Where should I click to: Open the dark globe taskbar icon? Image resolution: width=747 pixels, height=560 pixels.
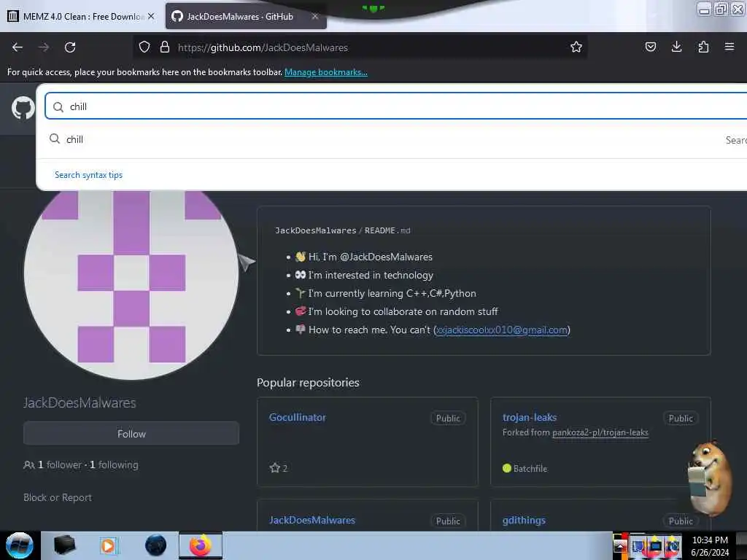click(155, 545)
